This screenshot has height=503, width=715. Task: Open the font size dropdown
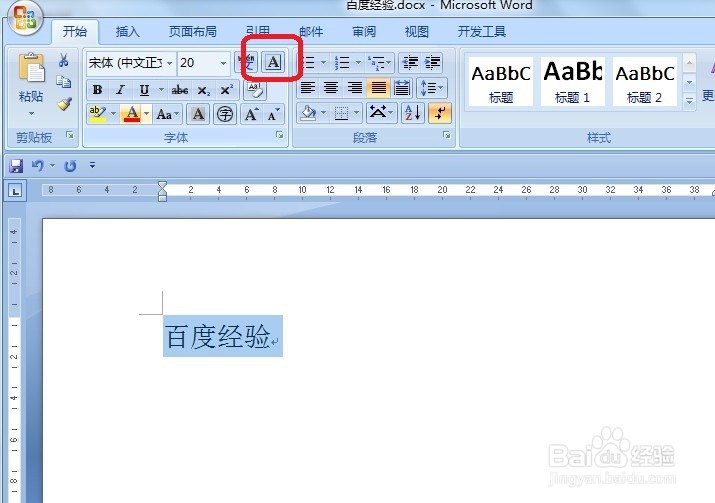(x=223, y=62)
